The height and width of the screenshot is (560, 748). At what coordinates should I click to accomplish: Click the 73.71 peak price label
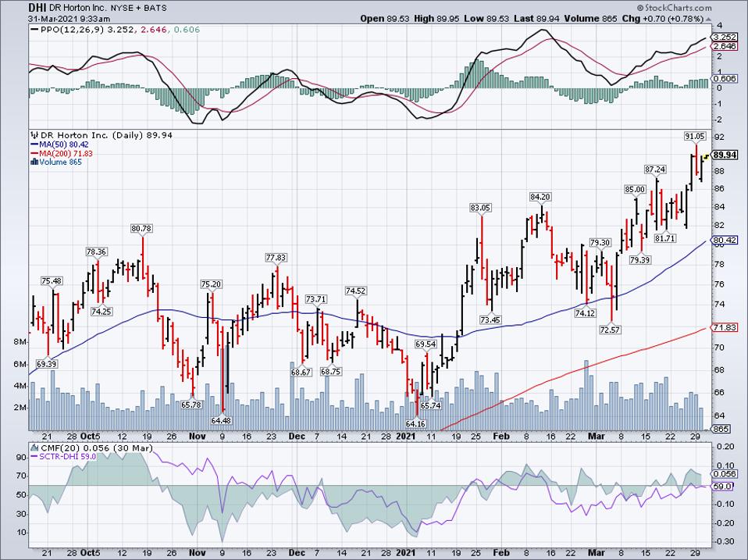pyautogui.click(x=315, y=300)
